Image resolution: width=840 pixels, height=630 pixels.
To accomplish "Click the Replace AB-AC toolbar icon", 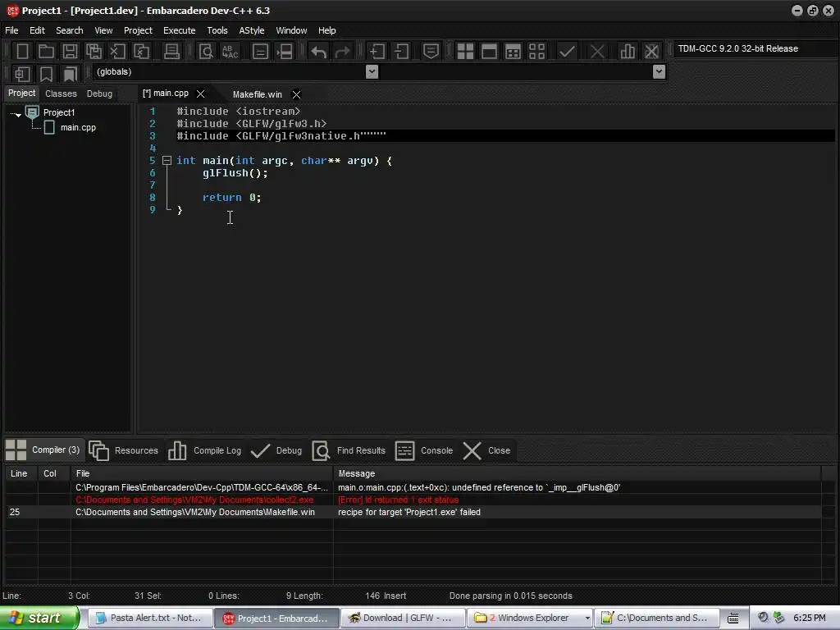I will click(231, 52).
